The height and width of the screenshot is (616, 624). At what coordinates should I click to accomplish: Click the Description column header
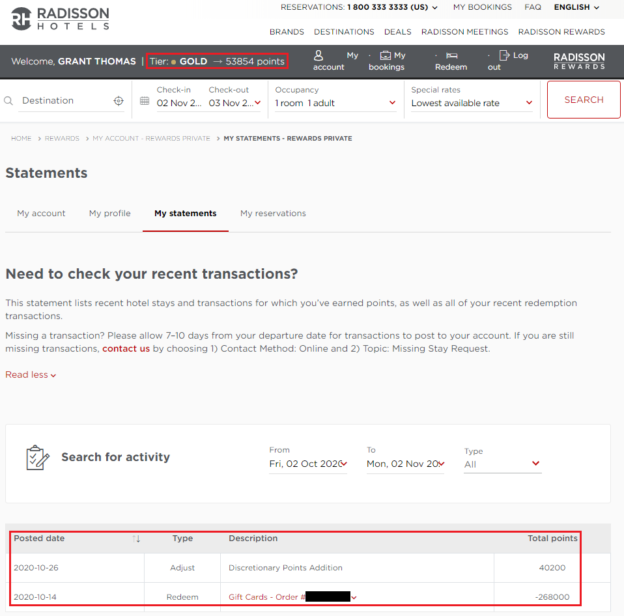(253, 538)
